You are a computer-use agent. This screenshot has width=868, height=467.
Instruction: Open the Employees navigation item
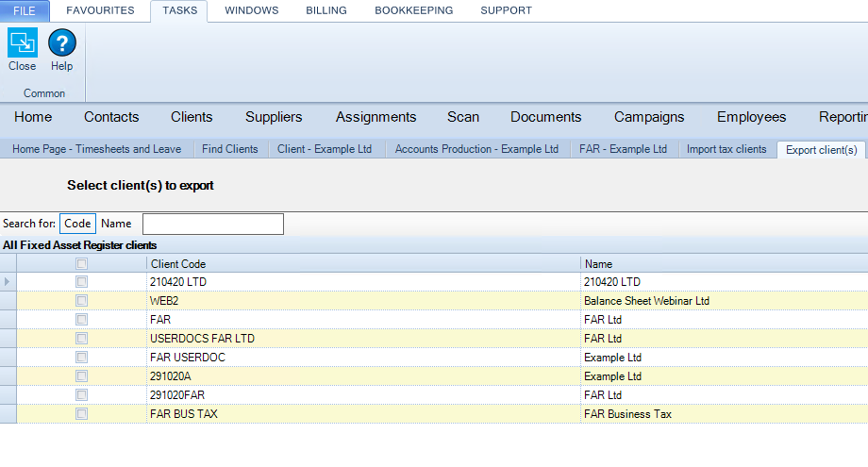[751, 117]
